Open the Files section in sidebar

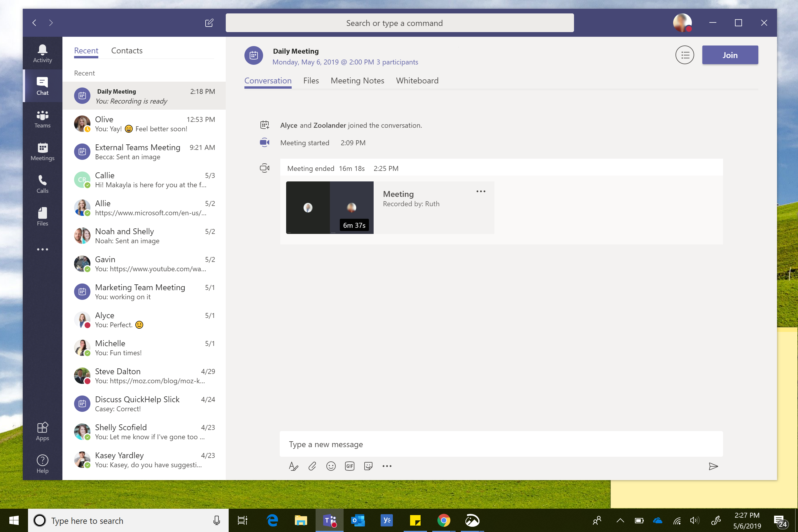[x=42, y=216]
